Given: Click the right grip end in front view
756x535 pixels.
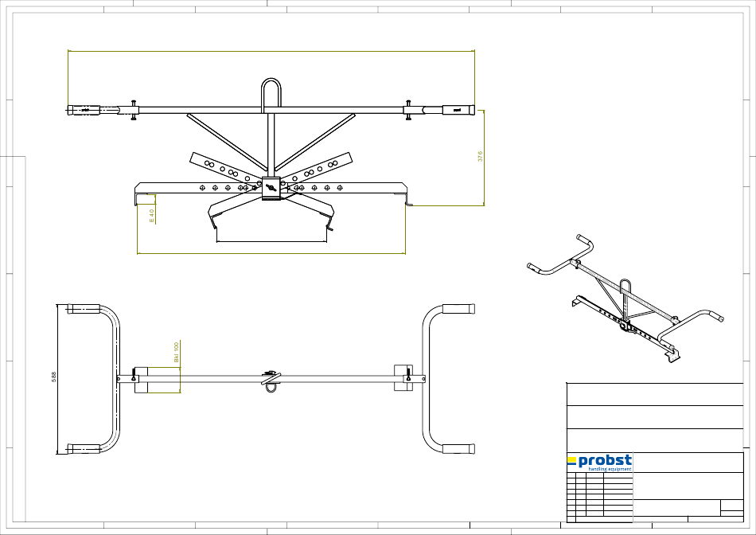Looking at the screenshot, I should click(x=458, y=110).
